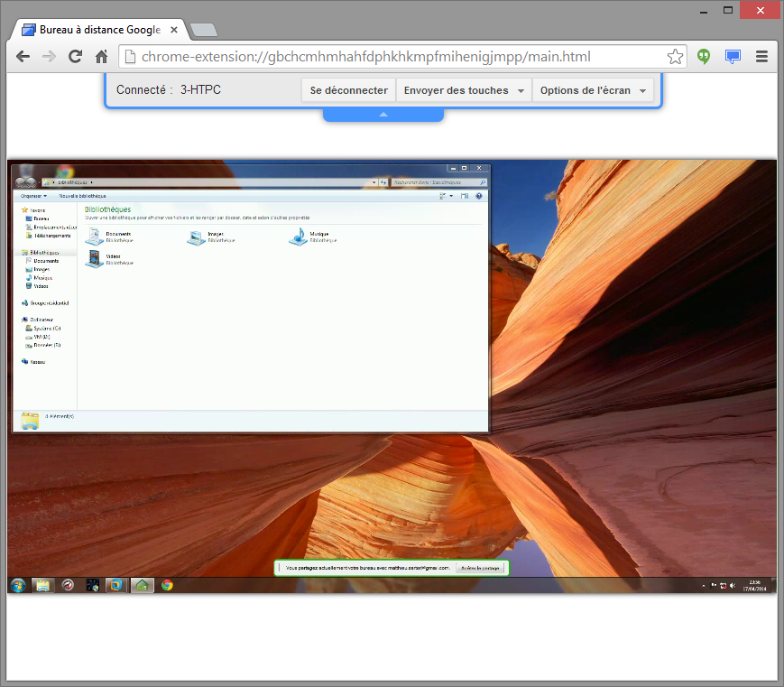Click the Explorer help icon
Image resolution: width=784 pixels, height=687 pixels.
point(479,196)
